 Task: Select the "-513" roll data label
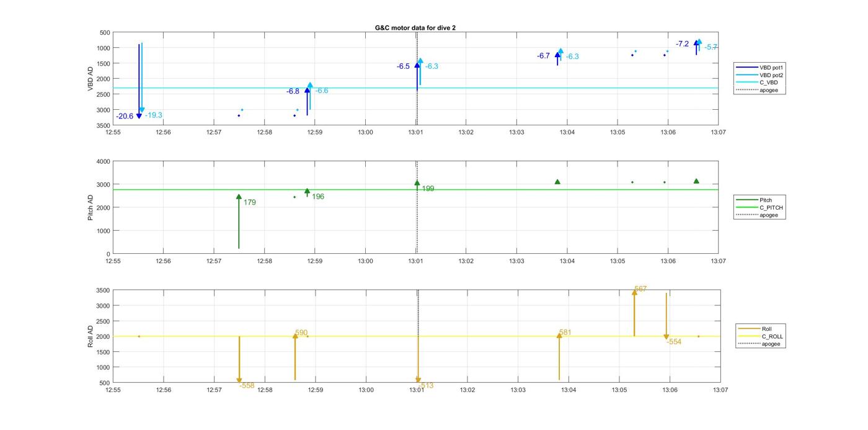click(426, 385)
